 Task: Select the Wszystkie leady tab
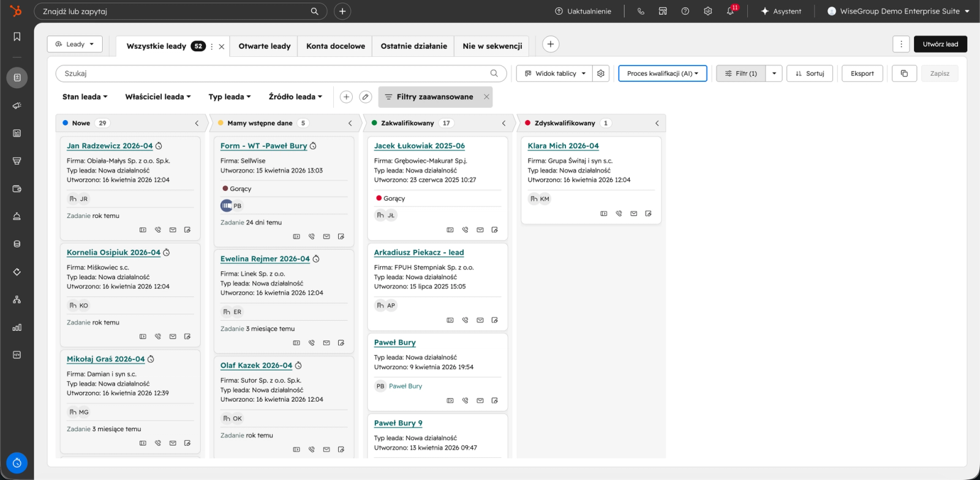[156, 46]
